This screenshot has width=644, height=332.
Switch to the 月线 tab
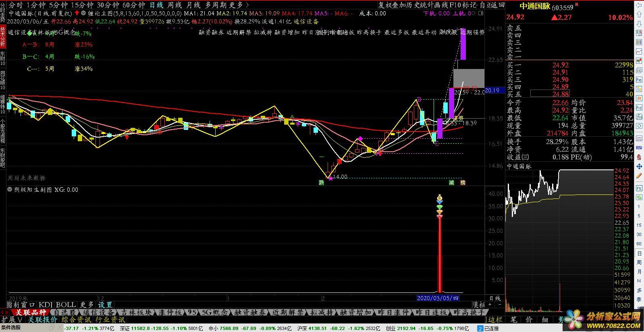(194, 5)
